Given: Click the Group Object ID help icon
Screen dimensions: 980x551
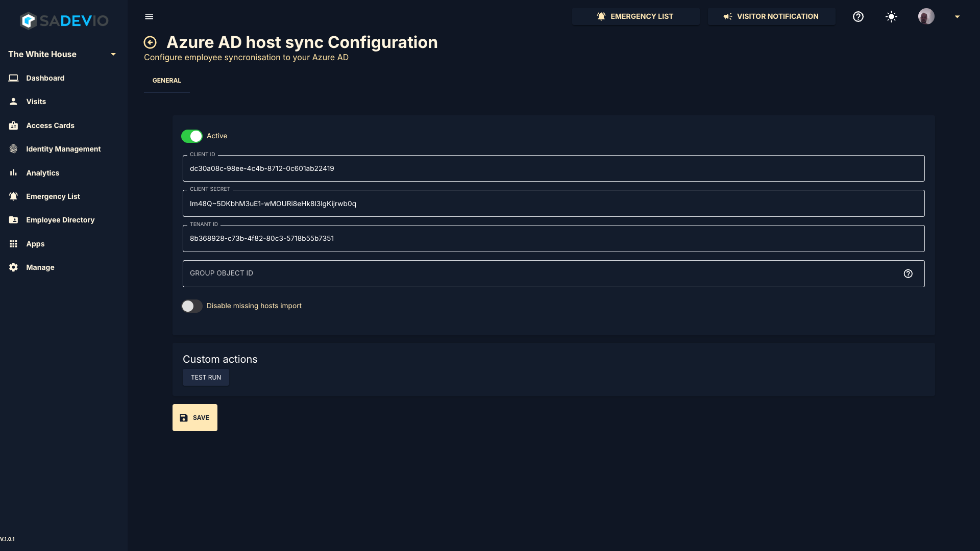Looking at the screenshot, I should 908,274.
